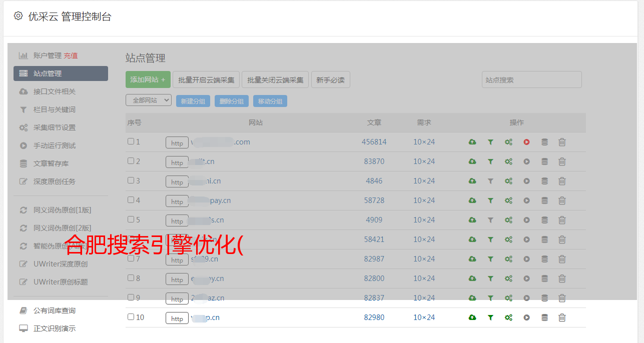Open gears settings icon in row 4

point(508,200)
